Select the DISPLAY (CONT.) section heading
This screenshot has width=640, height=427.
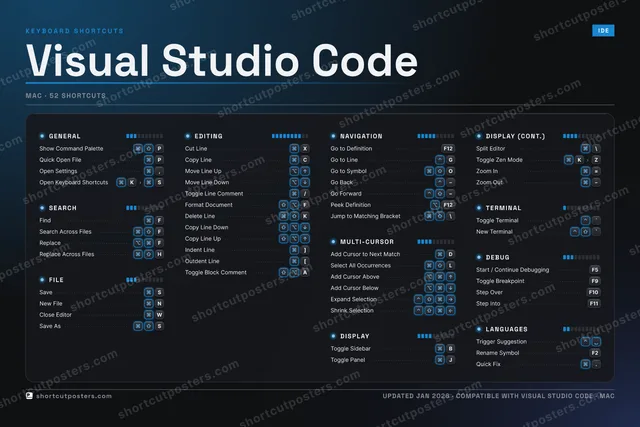pos(515,136)
